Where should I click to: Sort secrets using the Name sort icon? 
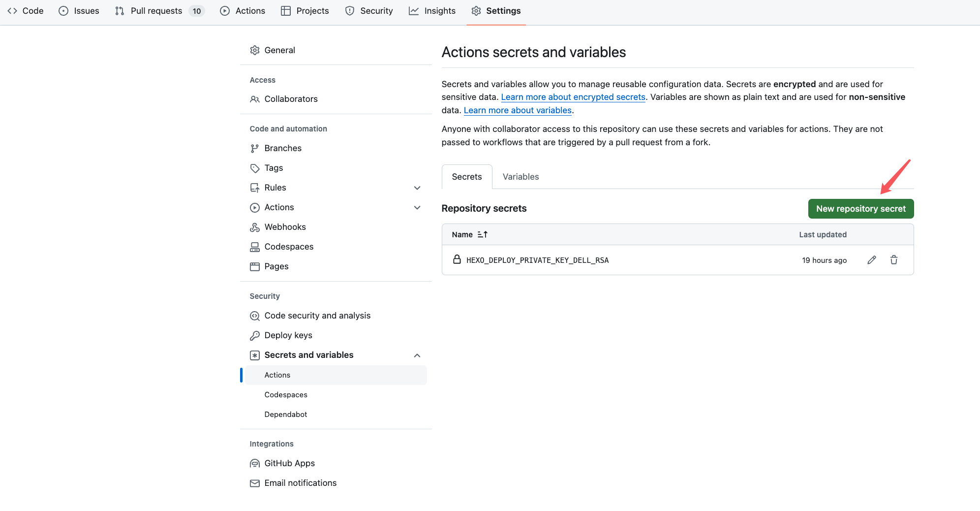(x=482, y=235)
